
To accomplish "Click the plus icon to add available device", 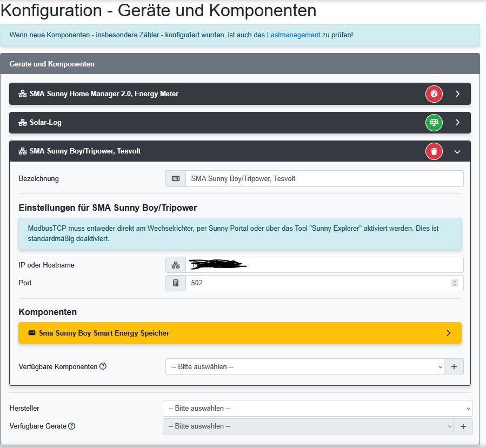I will pos(463,426).
